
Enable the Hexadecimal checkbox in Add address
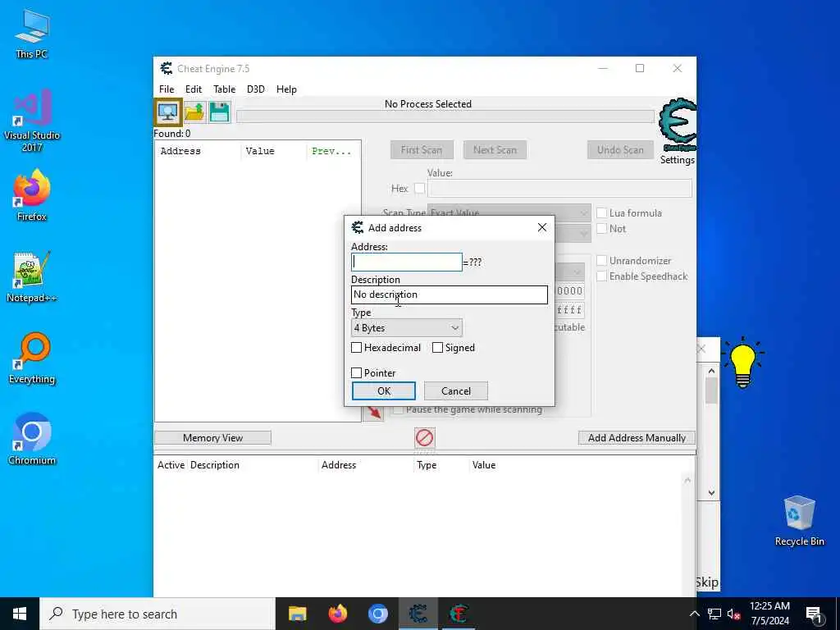pyautogui.click(x=356, y=348)
